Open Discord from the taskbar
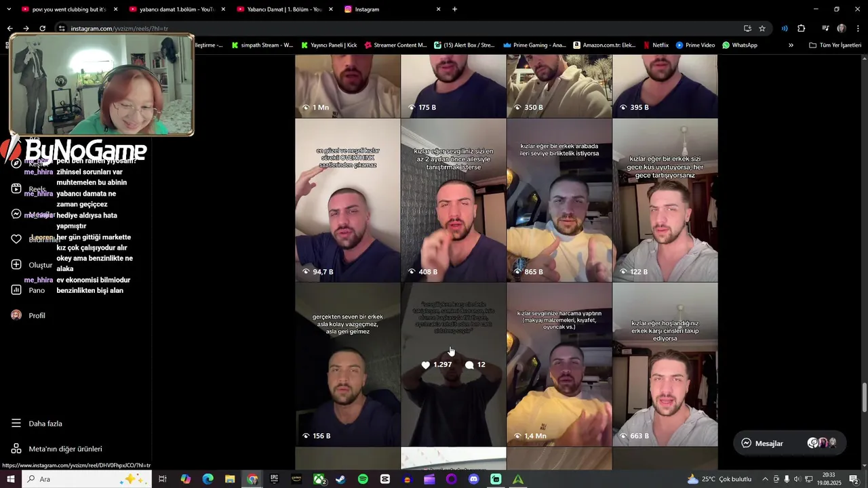The height and width of the screenshot is (488, 868). [473, 479]
